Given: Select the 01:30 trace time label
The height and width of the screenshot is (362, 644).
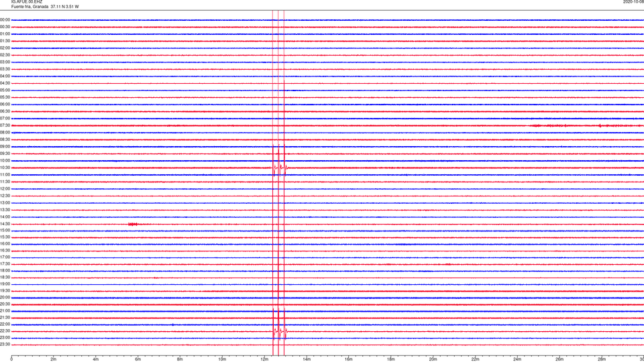Looking at the screenshot, I should pyautogui.click(x=5, y=41).
